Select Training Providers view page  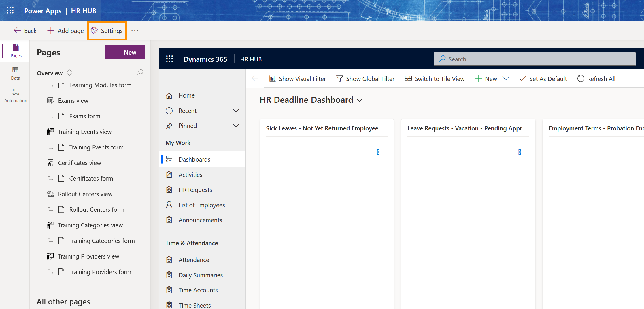[88, 256]
